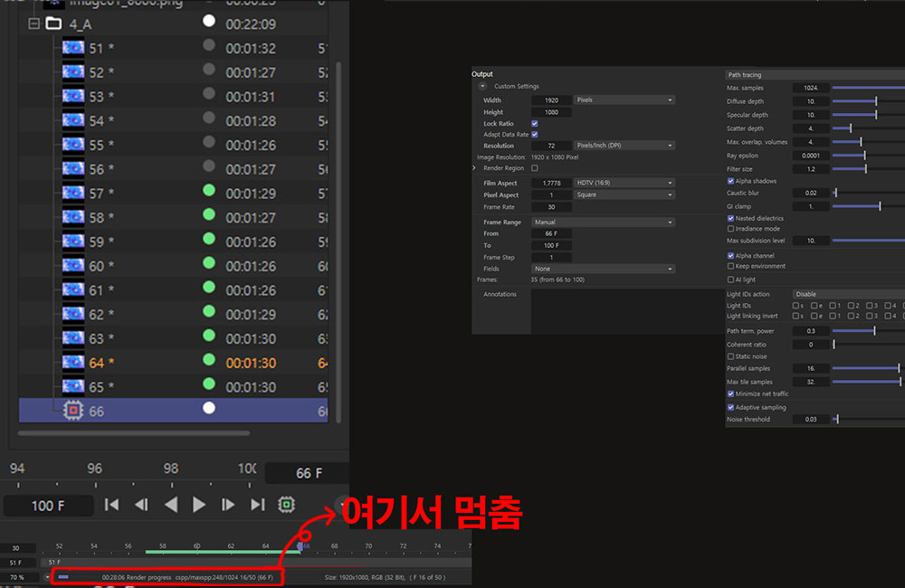Toggle the Nested dielectrics checkbox
Viewport: 905px width, 588px height.
[x=730, y=218]
